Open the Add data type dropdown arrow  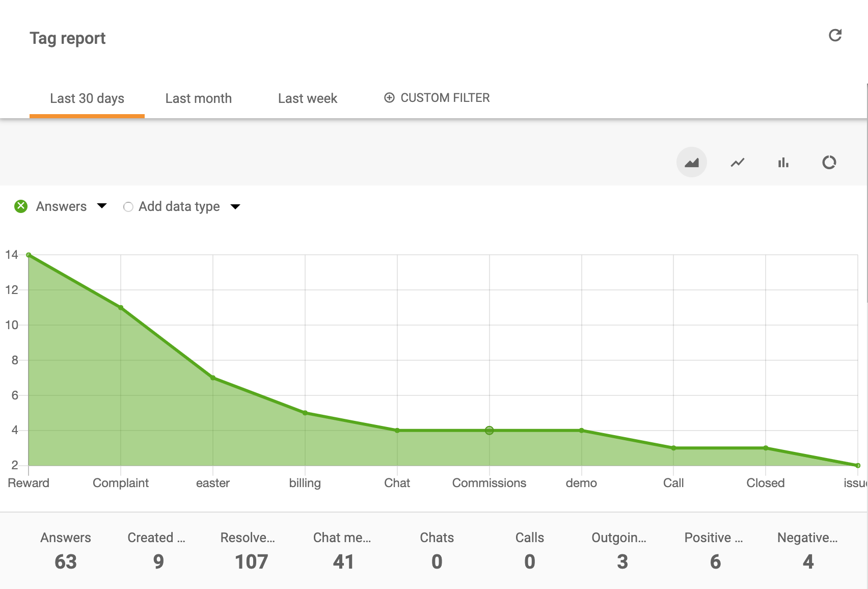tap(235, 207)
